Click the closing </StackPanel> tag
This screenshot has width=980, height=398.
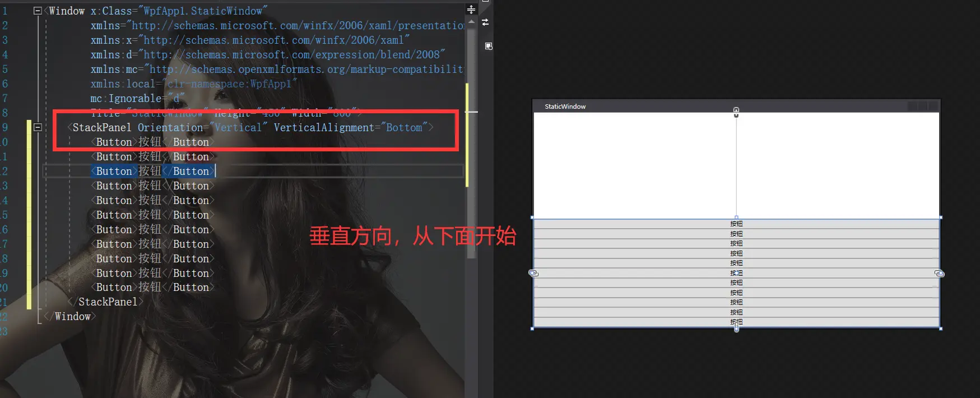pos(105,302)
